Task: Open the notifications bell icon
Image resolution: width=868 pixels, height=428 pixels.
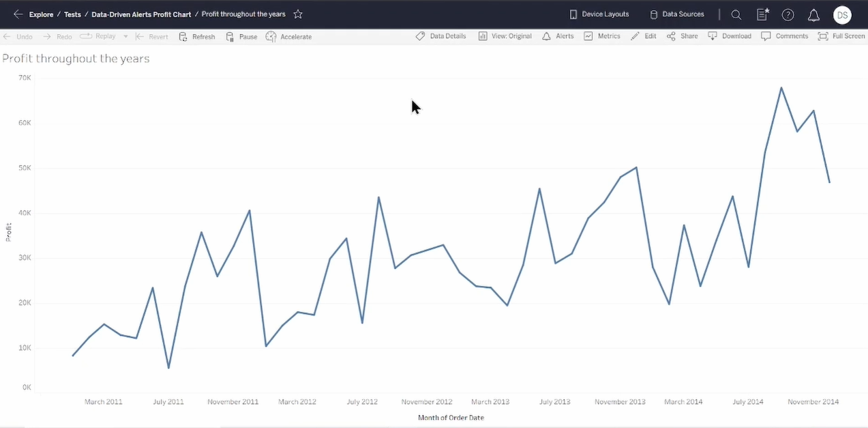Action: (813, 14)
